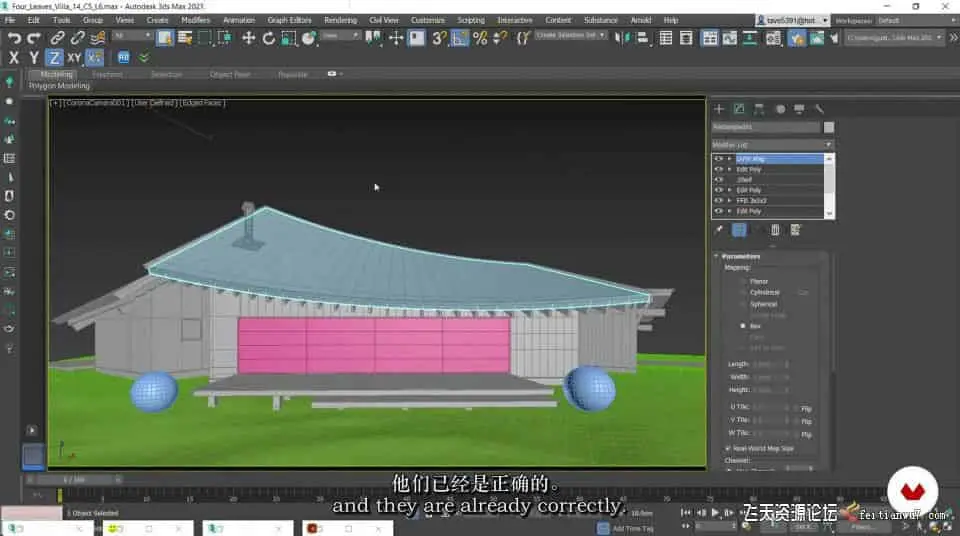Viewport: 960px width, 536px height.
Task: Activate the Select and Move tool
Action: (248, 38)
